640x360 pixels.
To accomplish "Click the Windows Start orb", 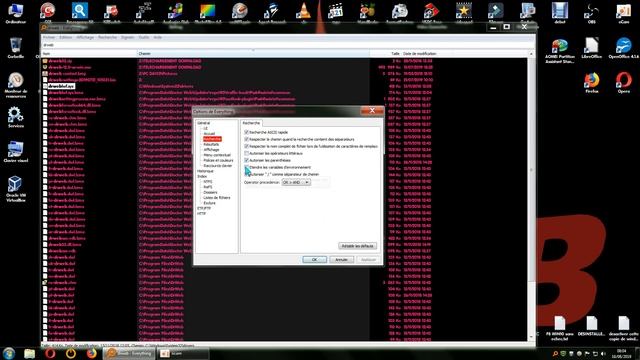I will [x=9, y=353].
